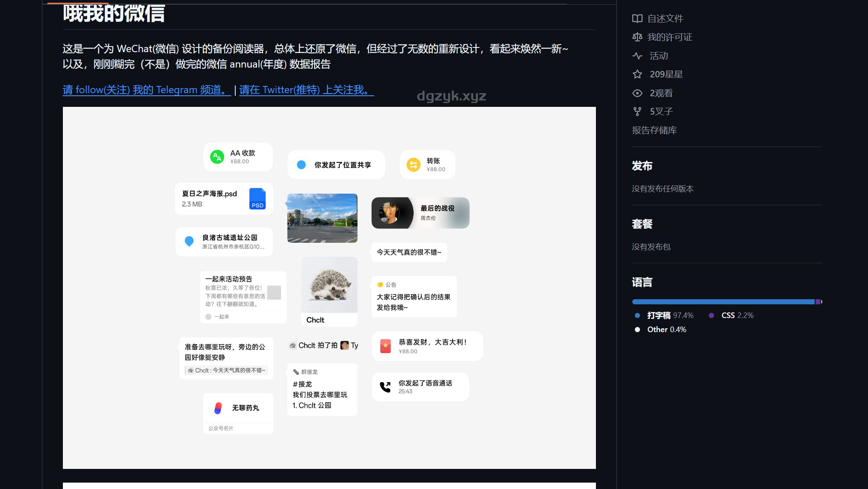Click the 一起来活动预告 article card
The height and width of the screenshot is (489, 868).
(x=243, y=298)
